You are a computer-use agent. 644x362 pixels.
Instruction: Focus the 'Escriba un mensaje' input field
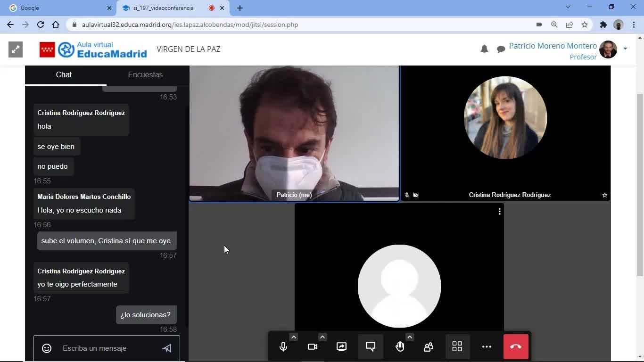[x=107, y=348]
